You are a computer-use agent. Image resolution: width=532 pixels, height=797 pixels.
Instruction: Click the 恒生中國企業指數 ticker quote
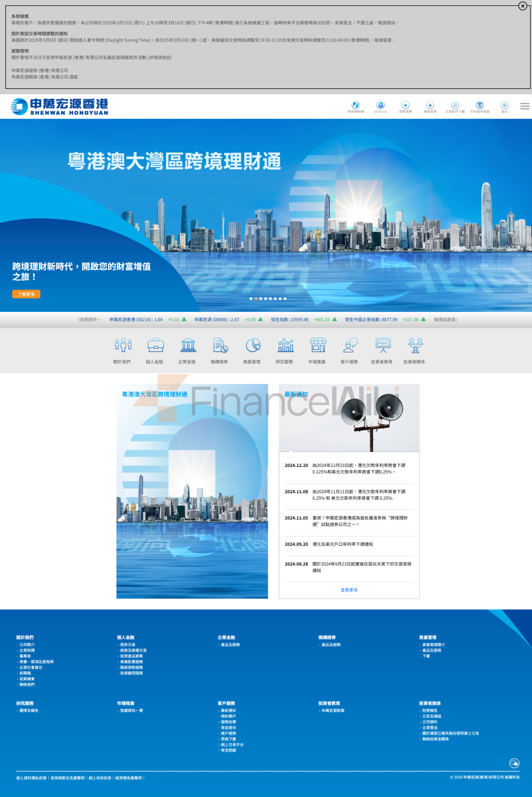tap(385, 319)
